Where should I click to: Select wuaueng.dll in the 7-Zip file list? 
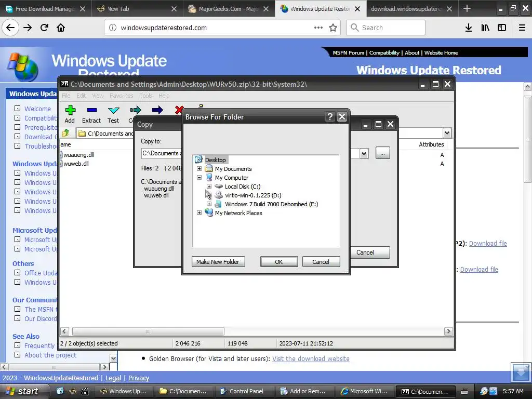[78, 155]
